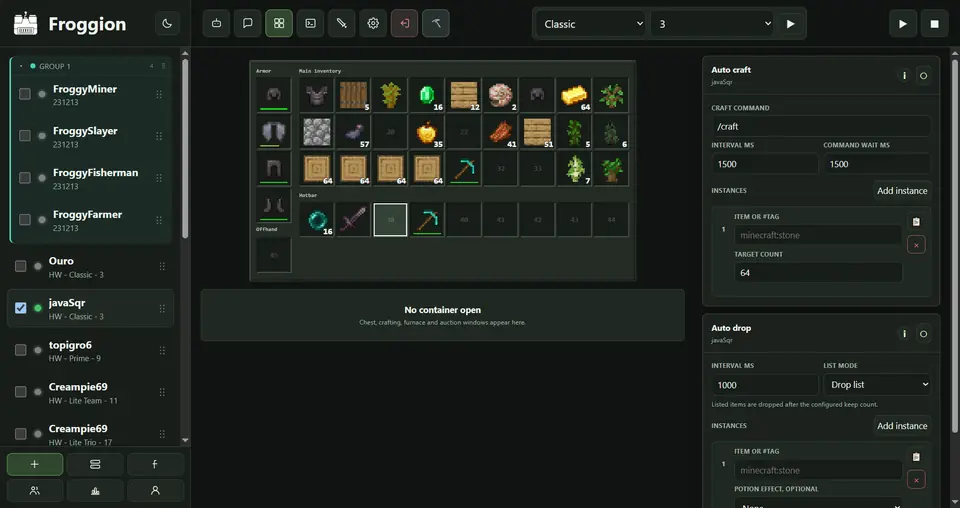Select empty hotbar slot 38
Image resolution: width=960 pixels, height=508 pixels.
click(390, 220)
